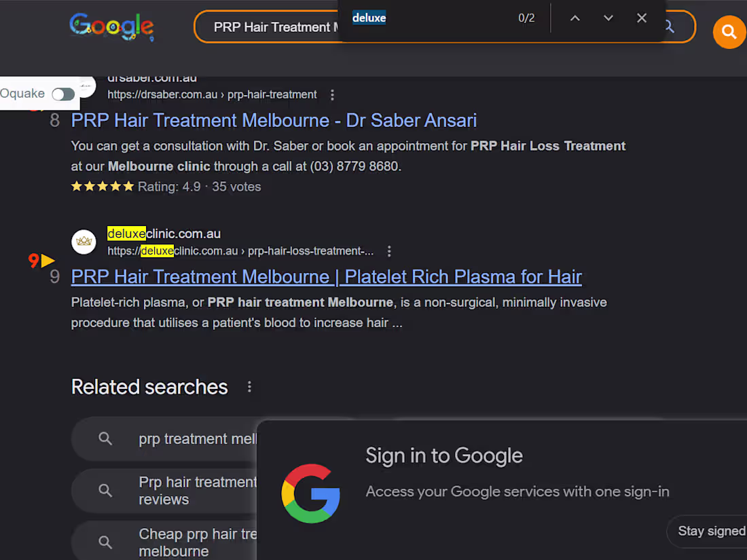Close the find-in-page bar
This screenshot has width=747, height=560.
pyautogui.click(x=641, y=18)
